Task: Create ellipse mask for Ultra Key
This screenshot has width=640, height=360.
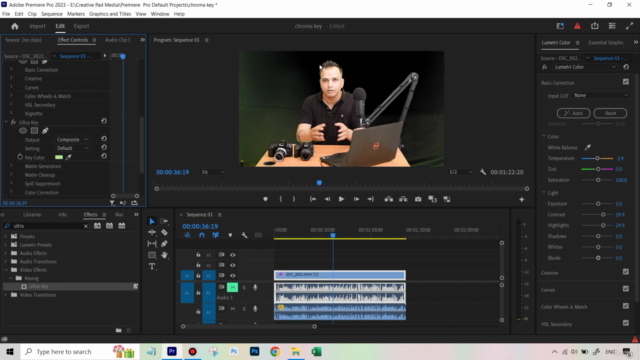Action: click(23, 131)
